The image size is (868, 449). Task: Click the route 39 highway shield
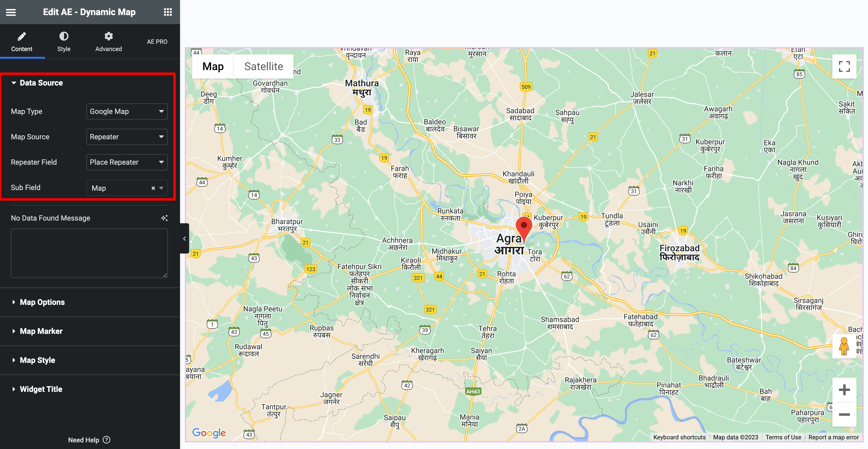(425, 330)
